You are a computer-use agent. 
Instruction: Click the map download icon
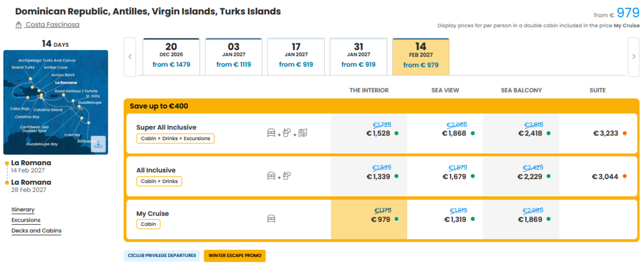tap(98, 144)
